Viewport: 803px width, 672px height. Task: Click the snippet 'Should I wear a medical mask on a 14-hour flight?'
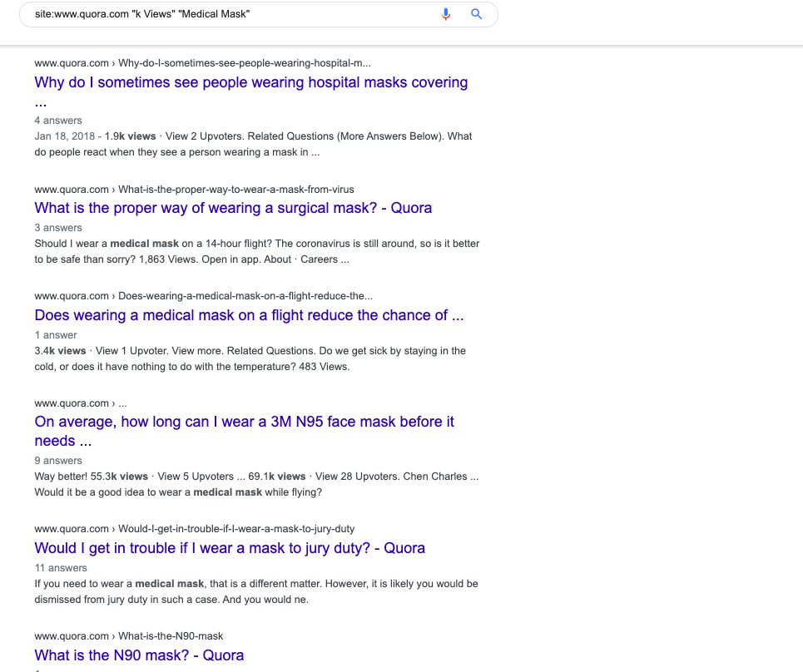click(153, 244)
